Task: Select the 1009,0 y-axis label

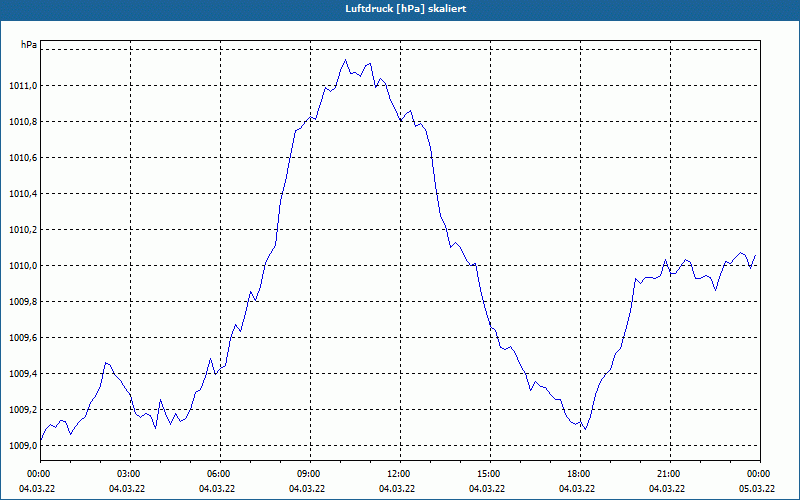Action: click(23, 446)
